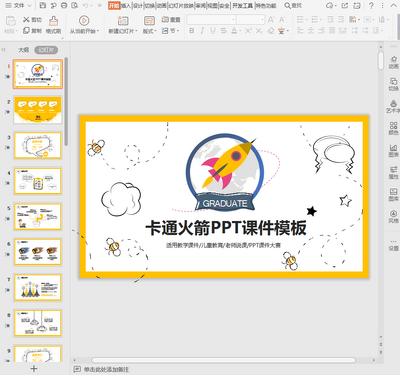Select slide 7 thumbnail
This screenshot has height=375, width=400.
[x=38, y=288]
